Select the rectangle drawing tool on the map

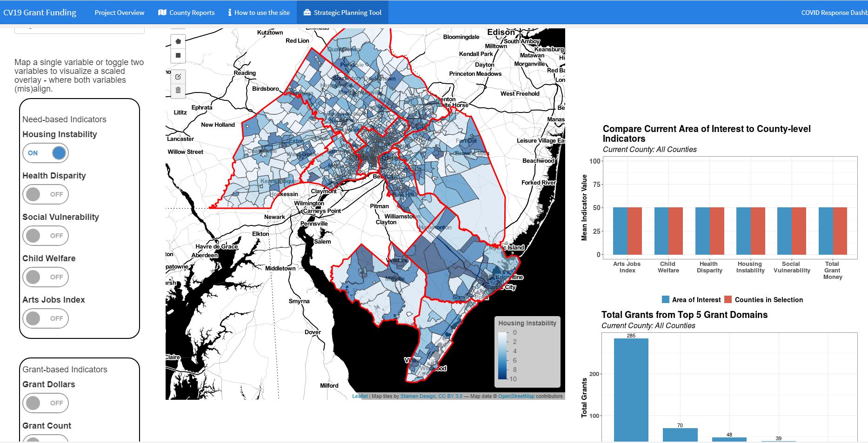click(x=179, y=56)
